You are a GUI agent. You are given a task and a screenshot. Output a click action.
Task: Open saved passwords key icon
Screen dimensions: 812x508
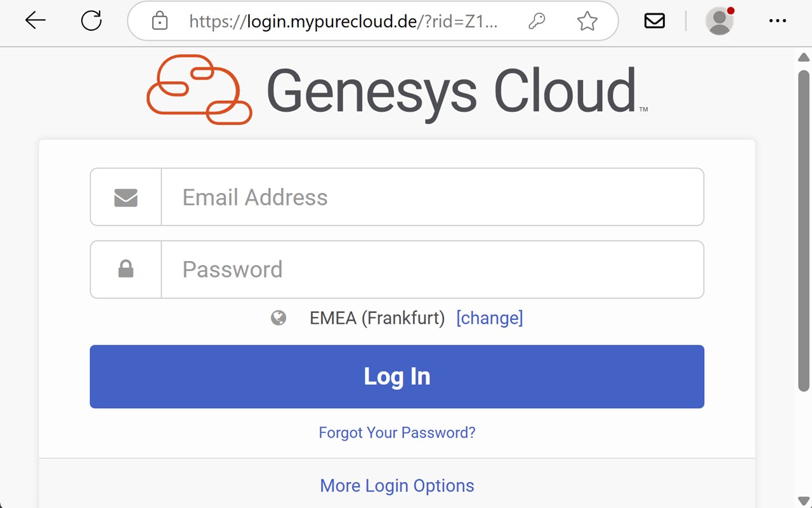pos(536,22)
